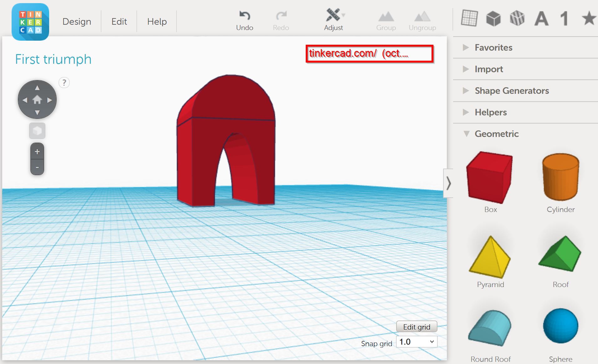This screenshot has height=364, width=598.
Task: Rotate view right with the arrow
Action: pyautogui.click(x=49, y=100)
